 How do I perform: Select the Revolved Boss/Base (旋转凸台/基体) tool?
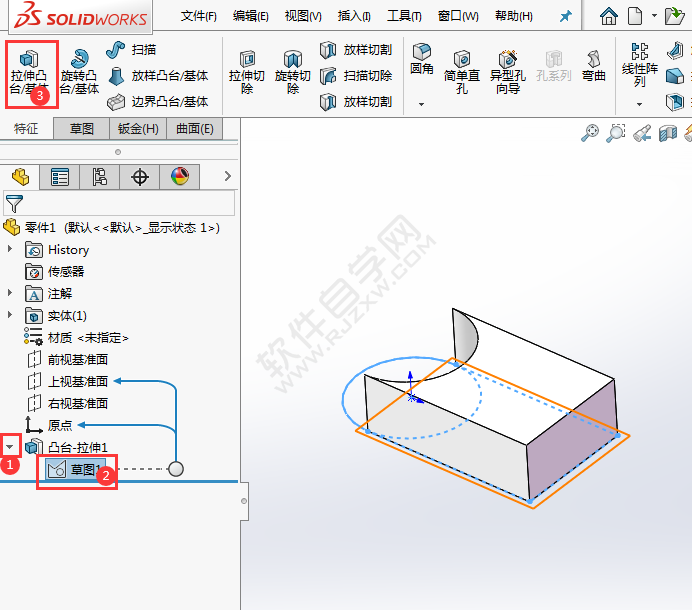pos(79,73)
